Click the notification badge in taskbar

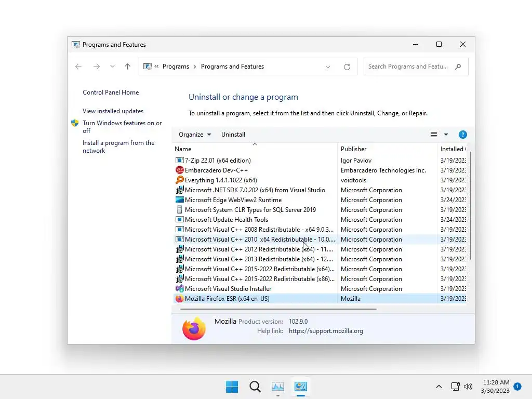[x=517, y=386]
